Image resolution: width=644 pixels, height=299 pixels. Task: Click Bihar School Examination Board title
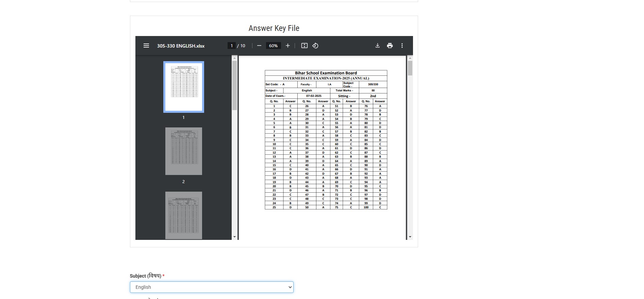pos(326,73)
